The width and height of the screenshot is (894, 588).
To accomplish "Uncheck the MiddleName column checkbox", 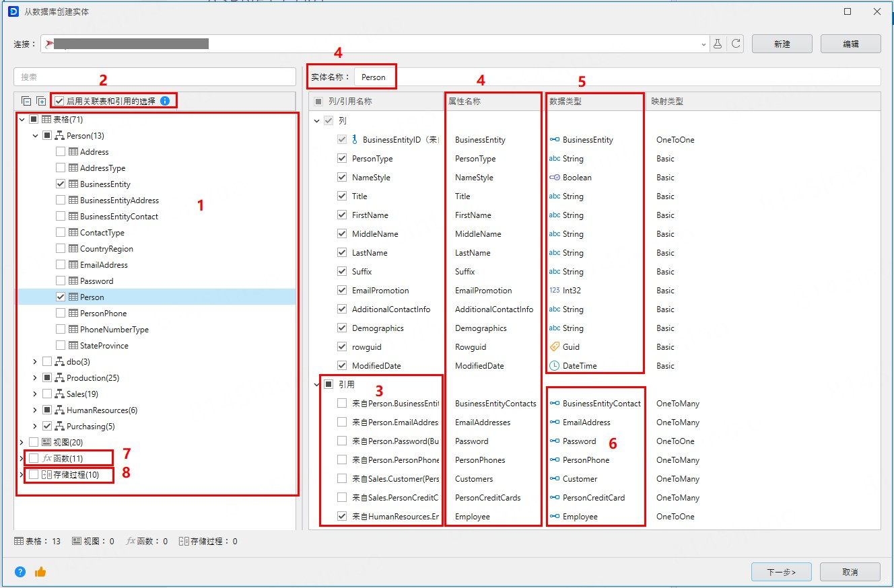I will pyautogui.click(x=342, y=234).
